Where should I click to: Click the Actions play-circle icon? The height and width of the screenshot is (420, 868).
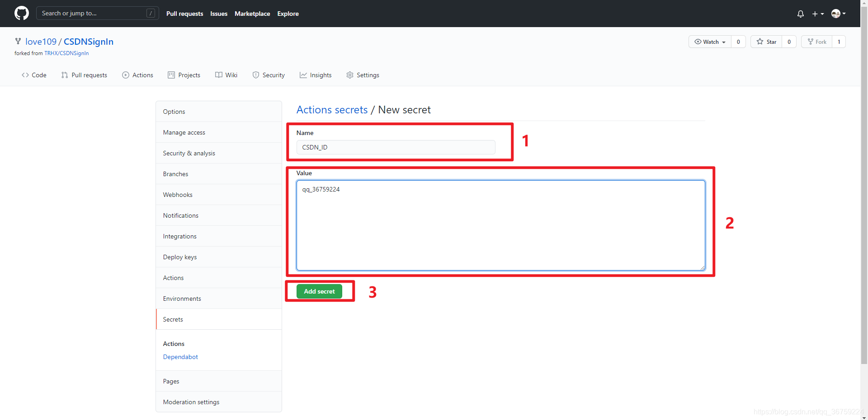(x=126, y=75)
